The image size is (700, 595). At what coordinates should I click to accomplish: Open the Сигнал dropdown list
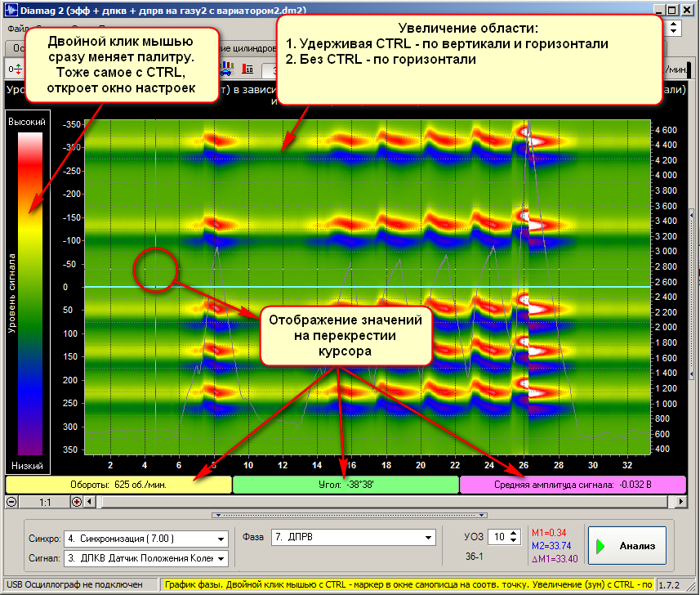pos(221,558)
